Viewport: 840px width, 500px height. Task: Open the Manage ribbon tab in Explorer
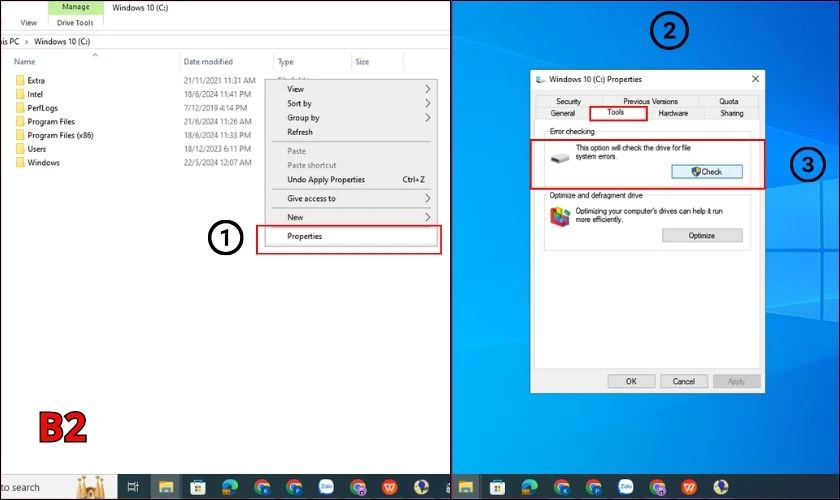[x=76, y=7]
